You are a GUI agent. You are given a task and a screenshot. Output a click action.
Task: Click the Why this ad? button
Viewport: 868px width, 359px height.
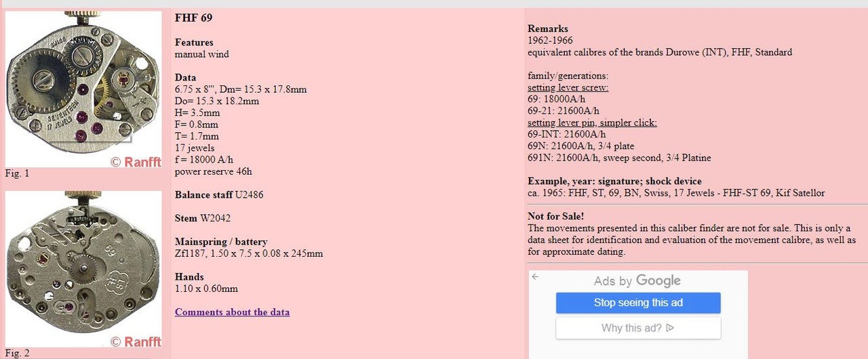click(x=638, y=328)
